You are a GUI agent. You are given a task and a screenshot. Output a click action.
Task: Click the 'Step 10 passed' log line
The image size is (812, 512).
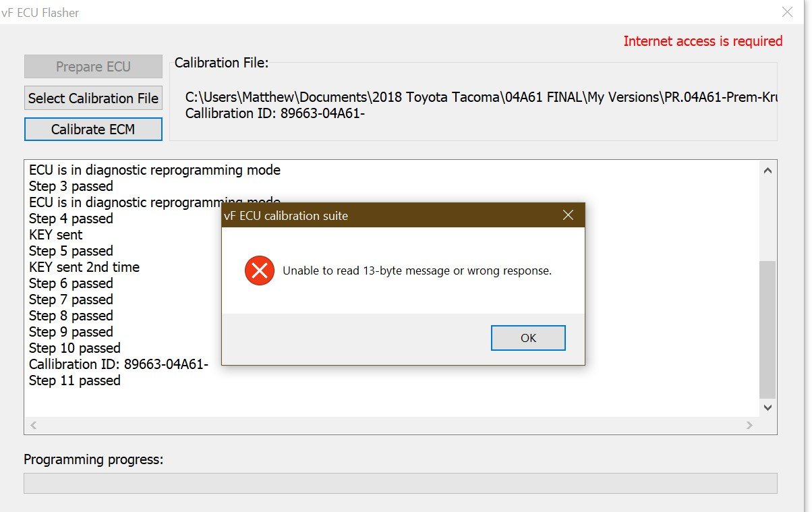[x=75, y=348]
